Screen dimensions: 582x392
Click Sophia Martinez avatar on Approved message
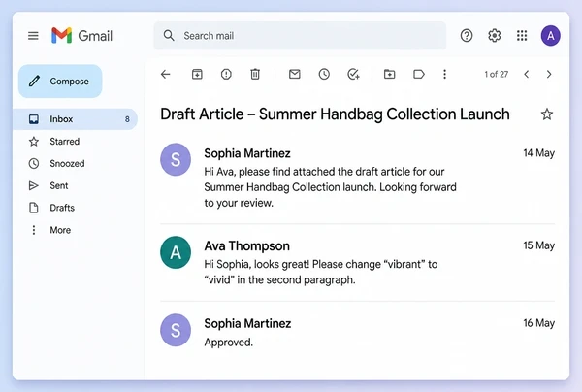[176, 330]
